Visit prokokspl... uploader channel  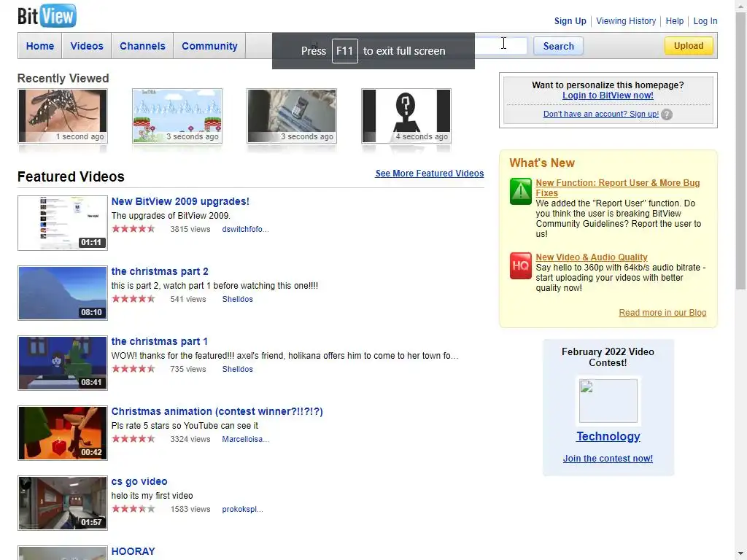click(242, 509)
